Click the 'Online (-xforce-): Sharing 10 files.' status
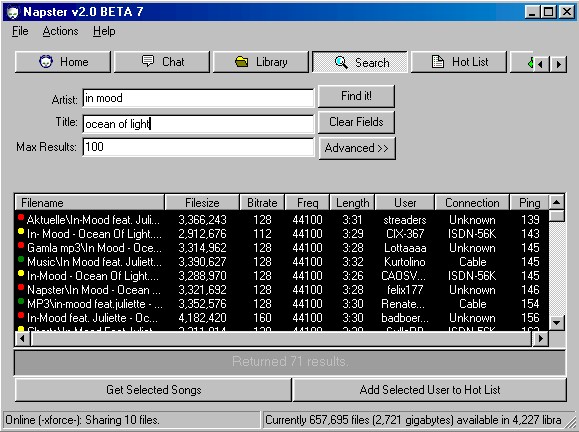Viewport: 579px width, 432px height. click(x=131, y=420)
